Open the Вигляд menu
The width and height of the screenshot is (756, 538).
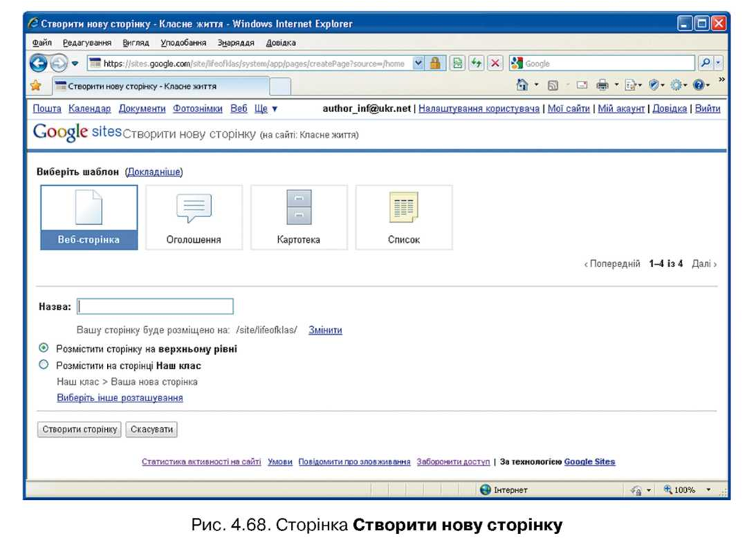point(135,42)
